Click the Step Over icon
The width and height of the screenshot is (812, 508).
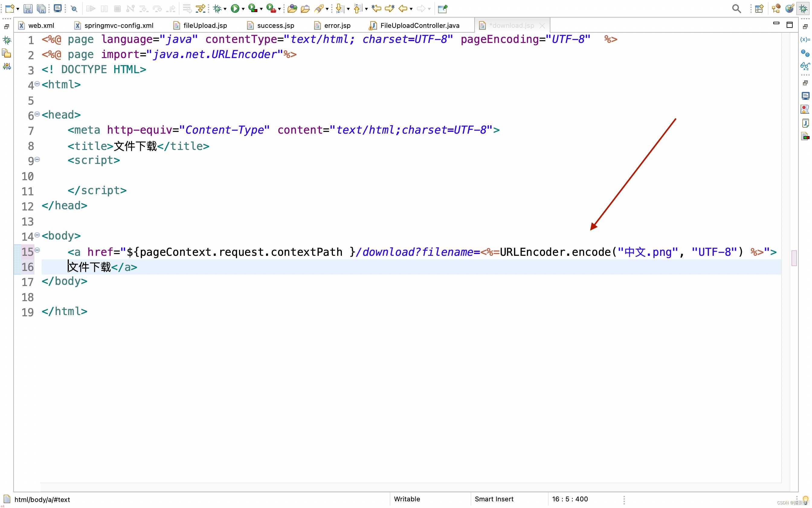point(157,8)
